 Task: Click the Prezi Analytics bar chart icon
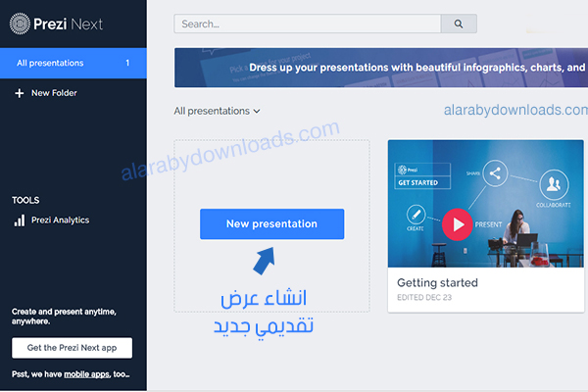click(x=20, y=220)
